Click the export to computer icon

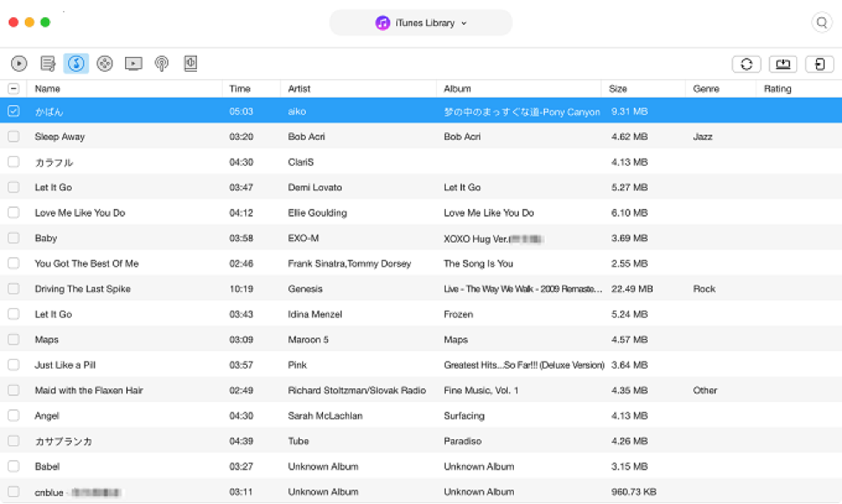[820, 64]
